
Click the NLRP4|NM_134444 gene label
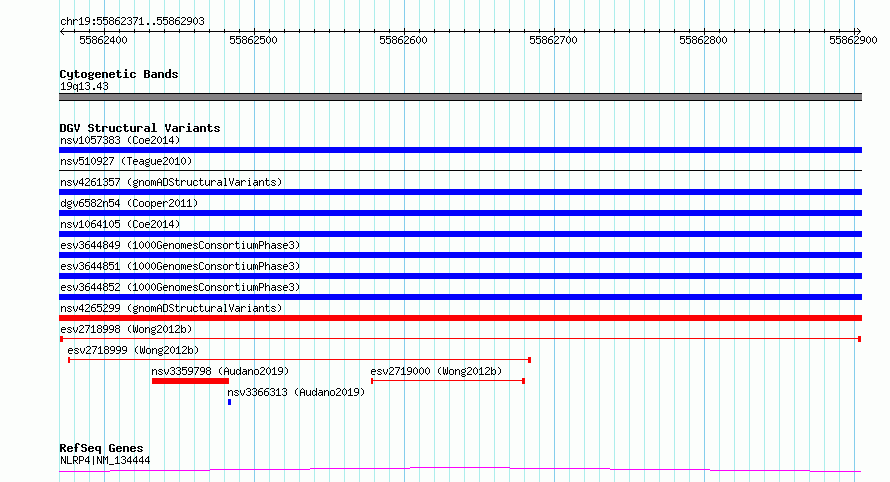click(x=105, y=460)
